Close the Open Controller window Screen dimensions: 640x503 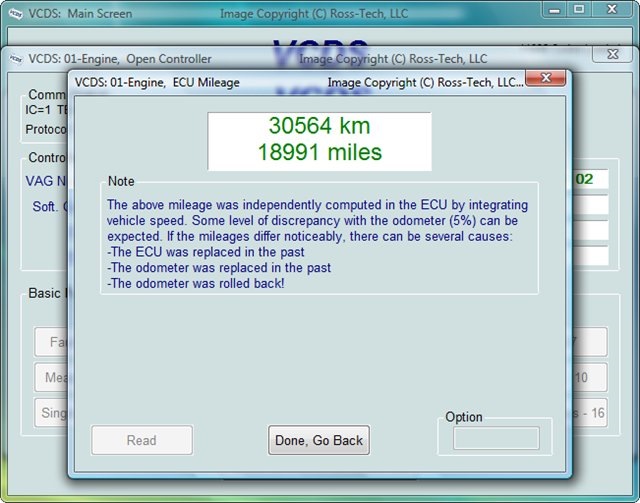click(x=612, y=54)
